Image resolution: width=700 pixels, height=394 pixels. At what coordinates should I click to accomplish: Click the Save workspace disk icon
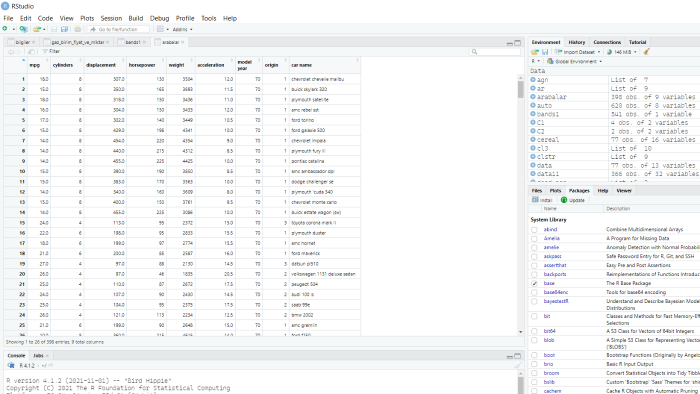point(545,52)
